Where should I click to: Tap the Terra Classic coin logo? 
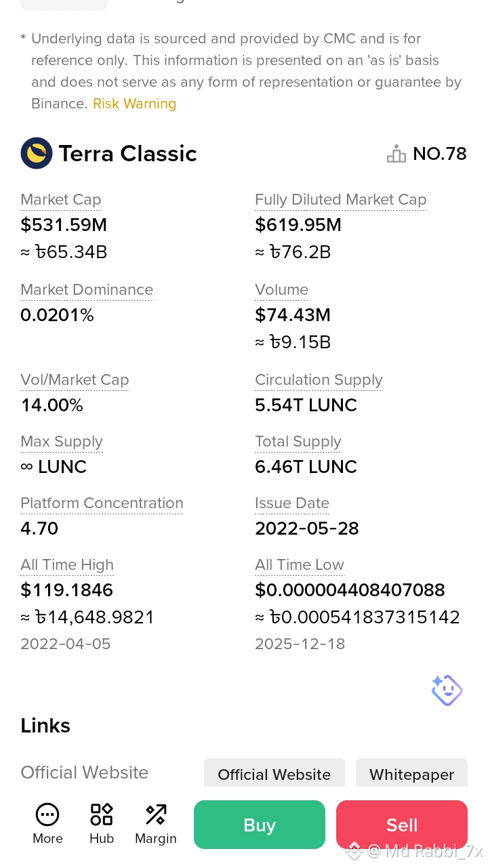coord(37,153)
